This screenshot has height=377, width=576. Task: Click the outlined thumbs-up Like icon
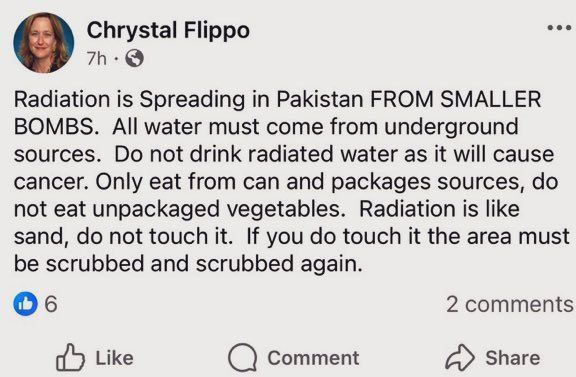[x=71, y=357]
